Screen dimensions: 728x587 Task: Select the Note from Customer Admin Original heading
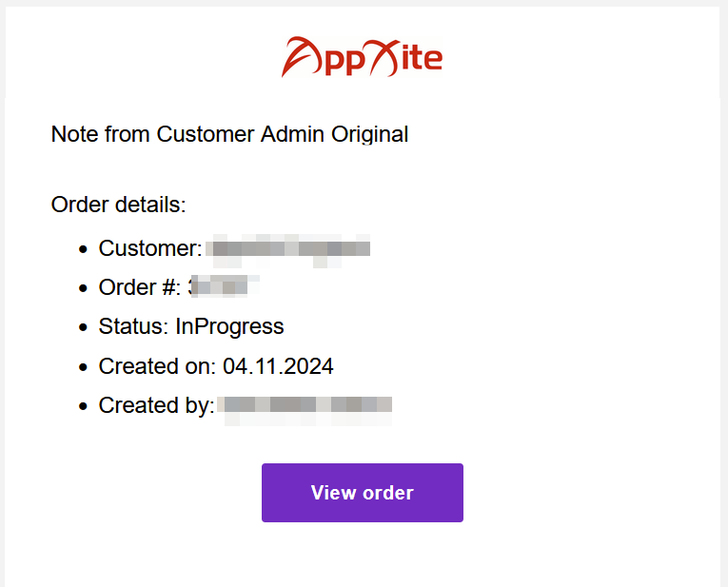[229, 134]
